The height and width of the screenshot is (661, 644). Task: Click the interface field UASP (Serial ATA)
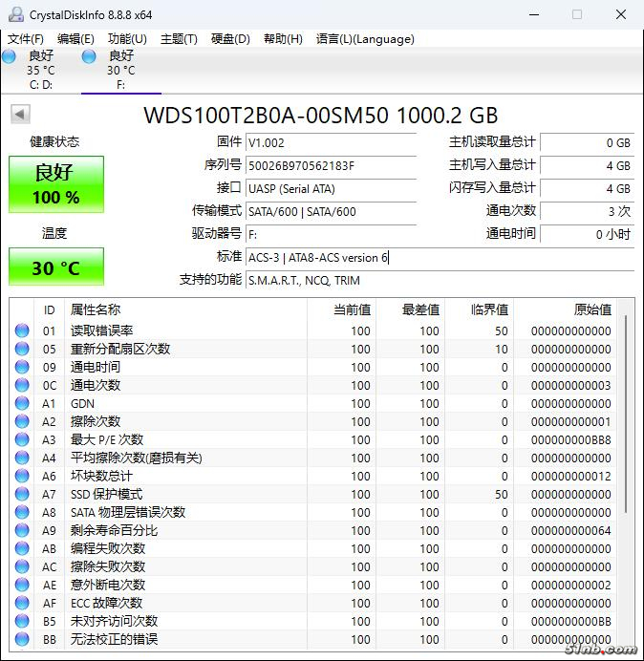pos(331,188)
